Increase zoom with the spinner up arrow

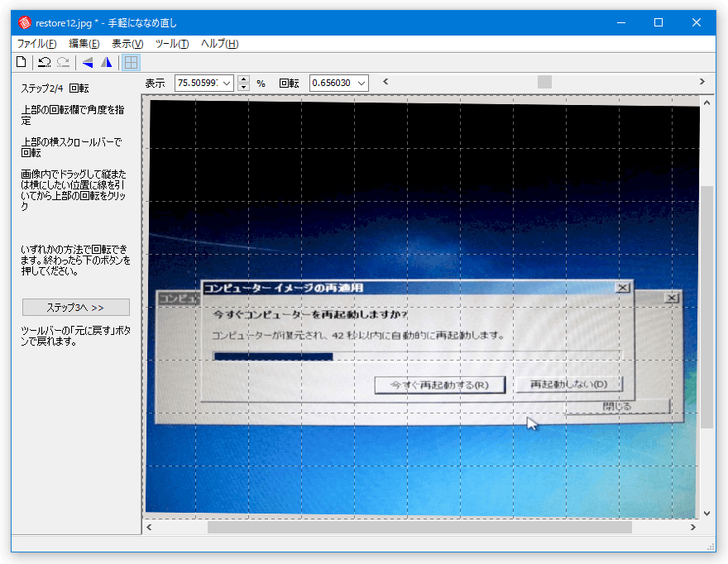point(243,79)
